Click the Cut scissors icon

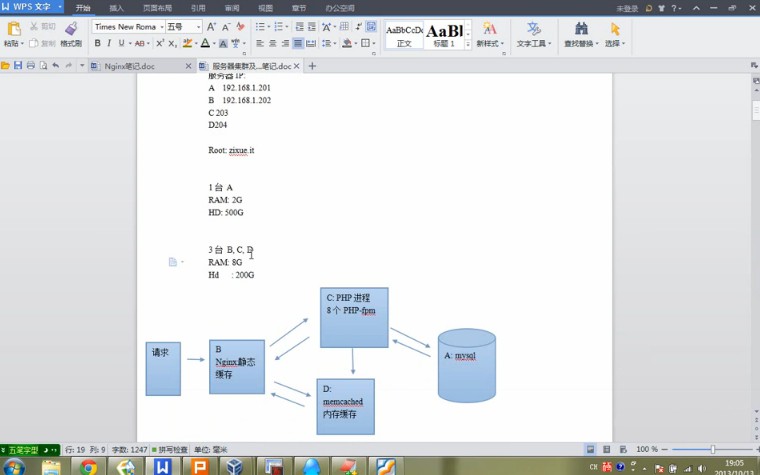pos(34,26)
